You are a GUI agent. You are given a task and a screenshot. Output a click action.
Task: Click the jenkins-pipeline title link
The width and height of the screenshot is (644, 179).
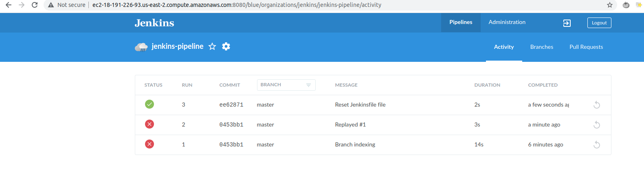[178, 46]
